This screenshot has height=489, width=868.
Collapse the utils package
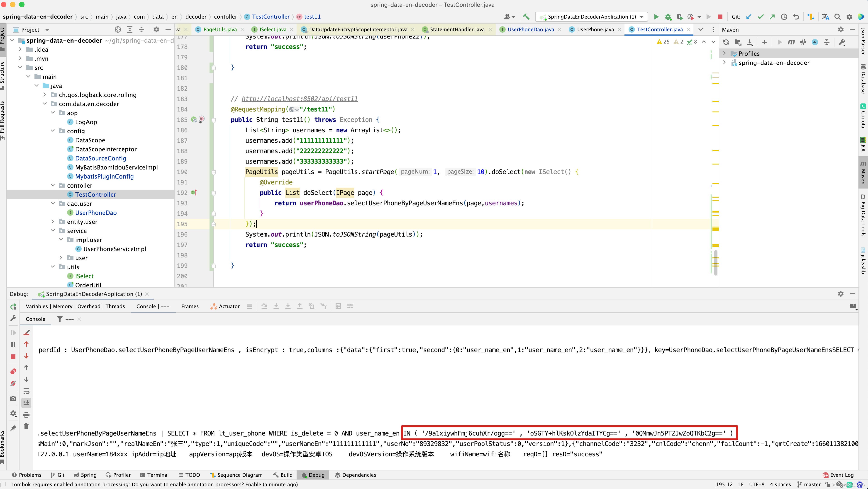tap(53, 266)
